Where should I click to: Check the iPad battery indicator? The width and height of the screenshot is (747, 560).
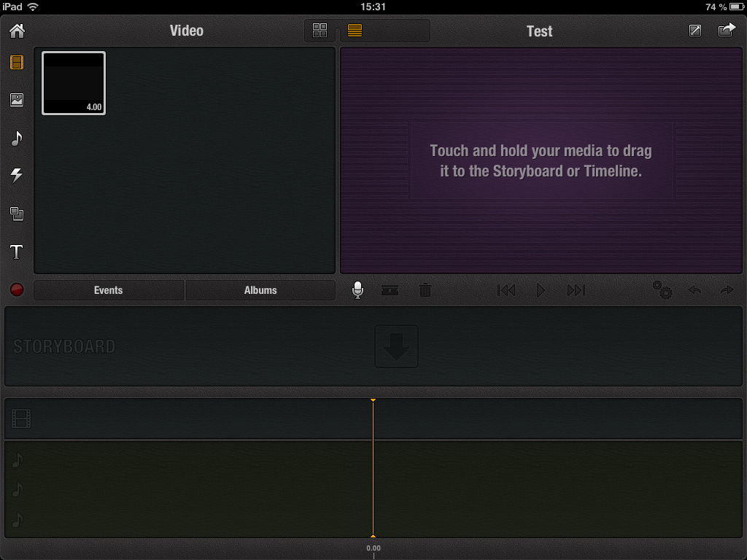point(737,7)
